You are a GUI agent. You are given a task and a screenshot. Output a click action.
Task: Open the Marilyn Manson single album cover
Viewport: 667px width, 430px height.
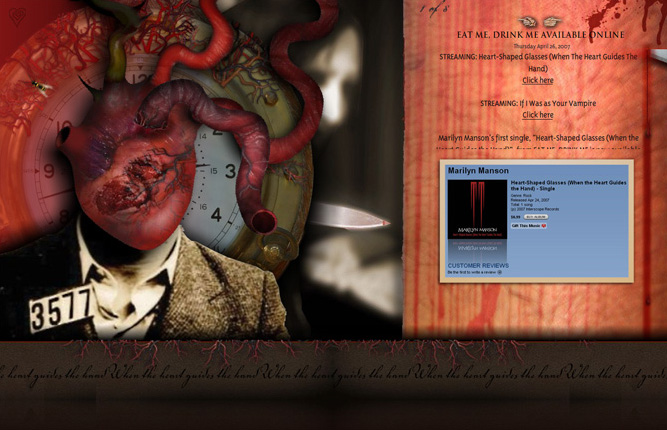coord(477,209)
